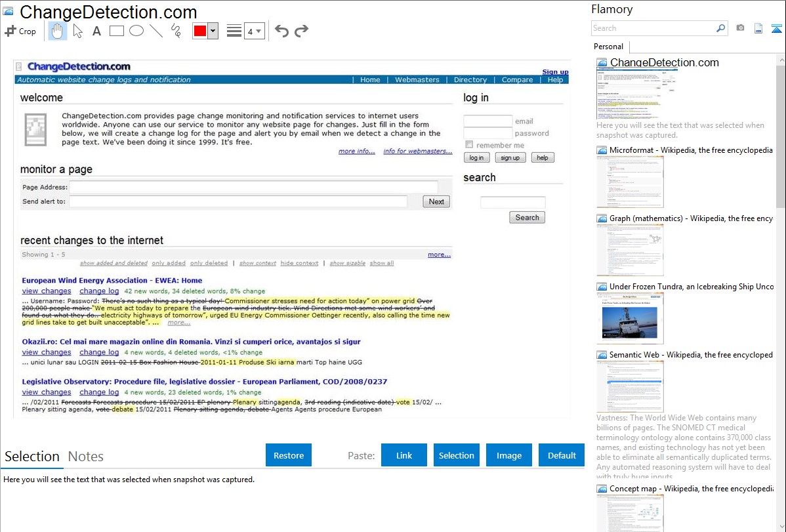The height and width of the screenshot is (532, 786).
Task: Open the Selection tab beside Notes
Action: point(32,457)
